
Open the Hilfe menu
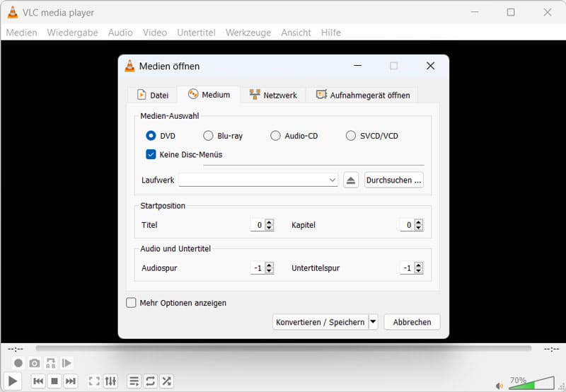(x=331, y=33)
